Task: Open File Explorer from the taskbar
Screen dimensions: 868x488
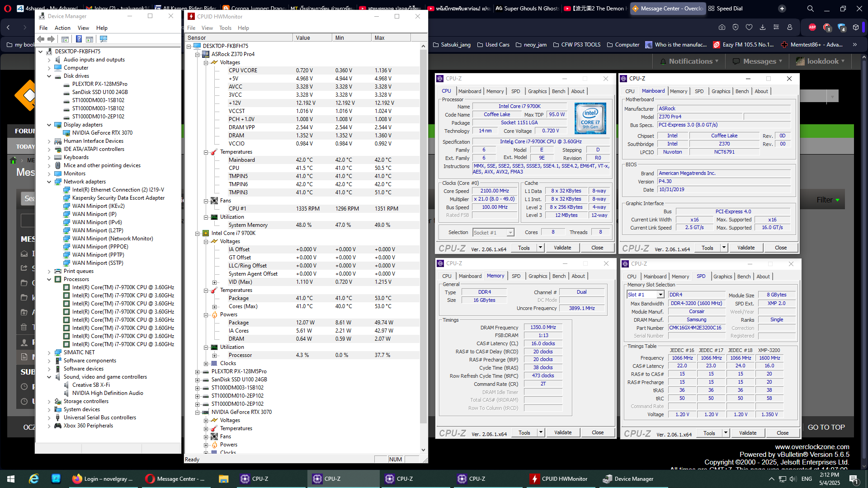Action: point(223,479)
